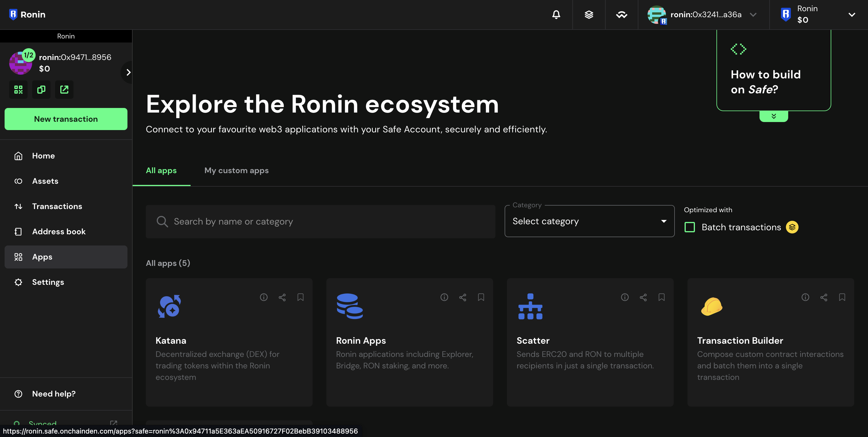This screenshot has height=437, width=868.
Task: Open Assets in the sidebar
Action: (x=66, y=181)
